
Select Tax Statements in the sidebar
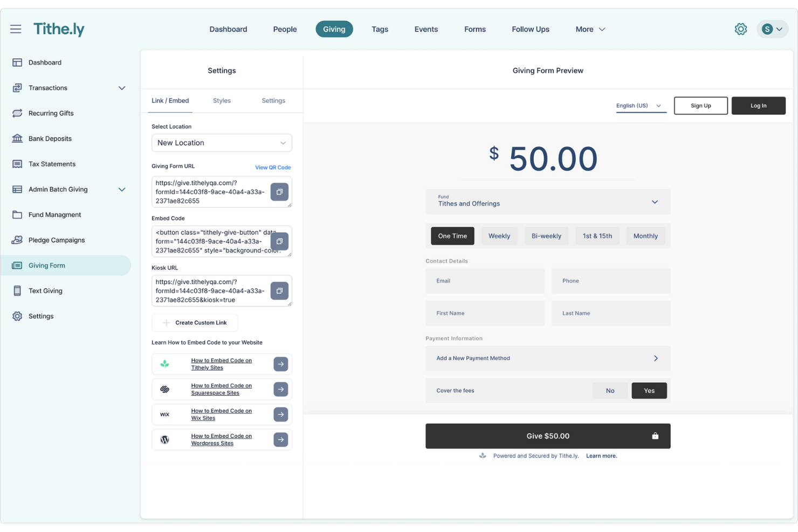52,164
